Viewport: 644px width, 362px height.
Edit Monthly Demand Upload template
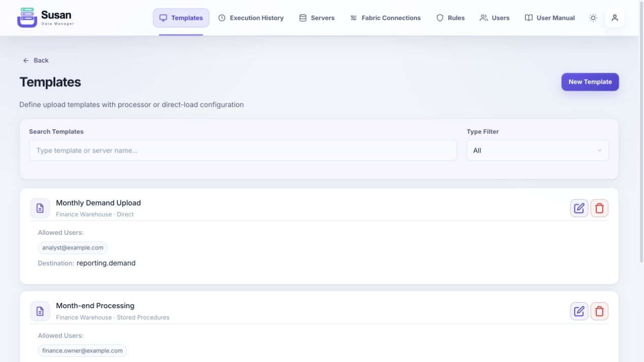(x=579, y=208)
